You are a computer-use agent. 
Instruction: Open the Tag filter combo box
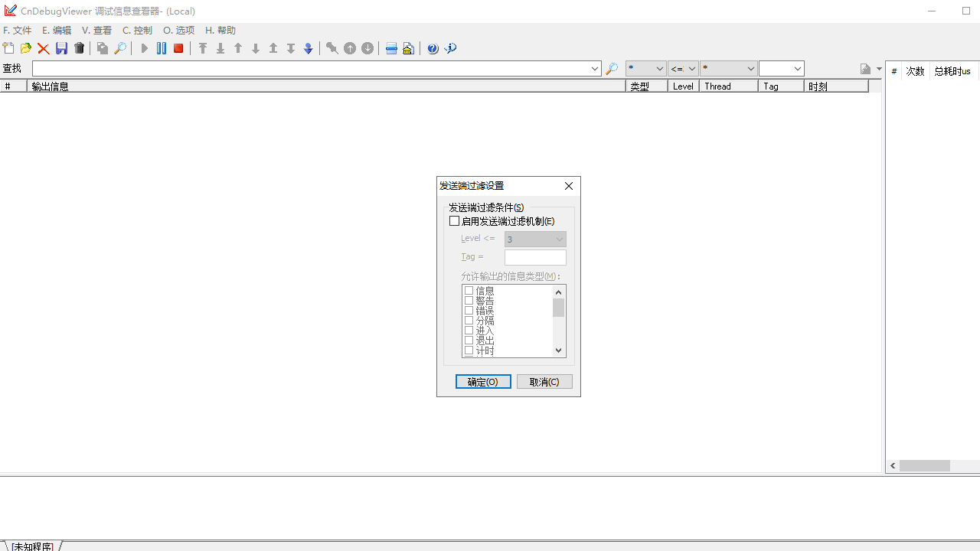point(798,69)
